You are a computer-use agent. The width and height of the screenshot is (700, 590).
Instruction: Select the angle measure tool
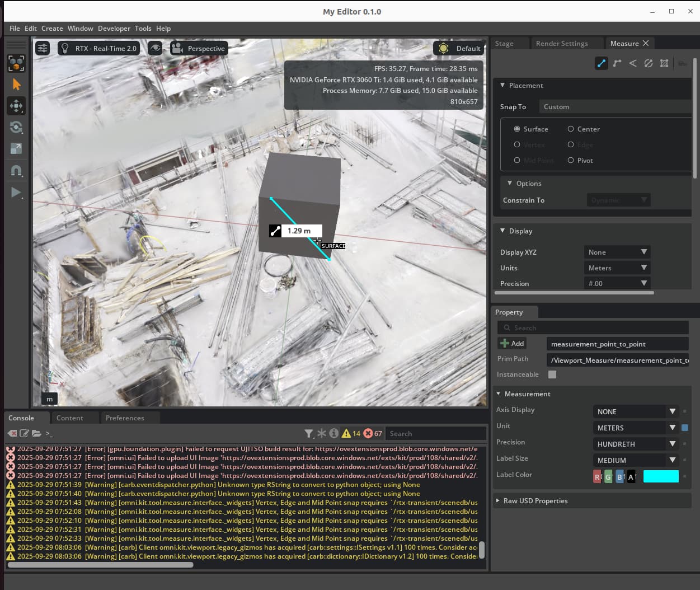(x=632, y=63)
